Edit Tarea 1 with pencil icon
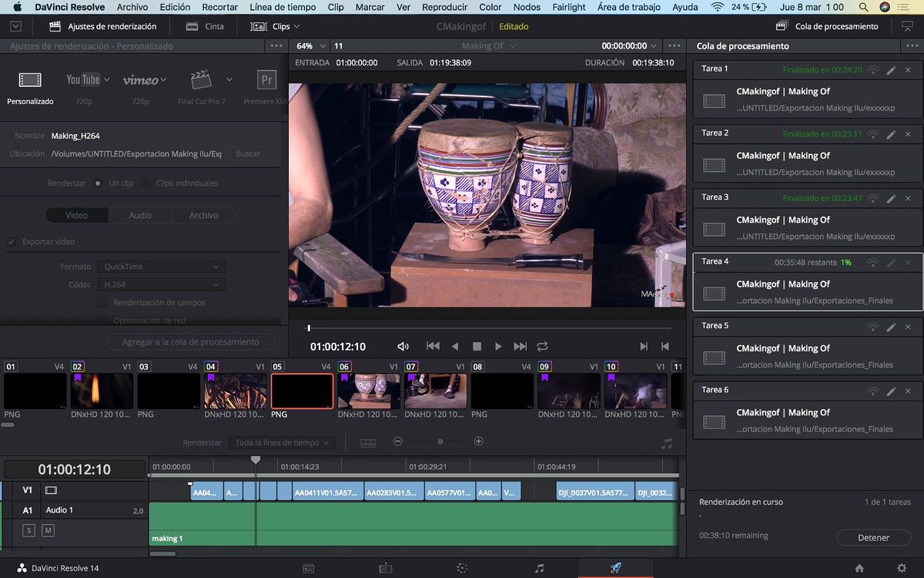Screen dimensions: 924x578 click(891, 69)
